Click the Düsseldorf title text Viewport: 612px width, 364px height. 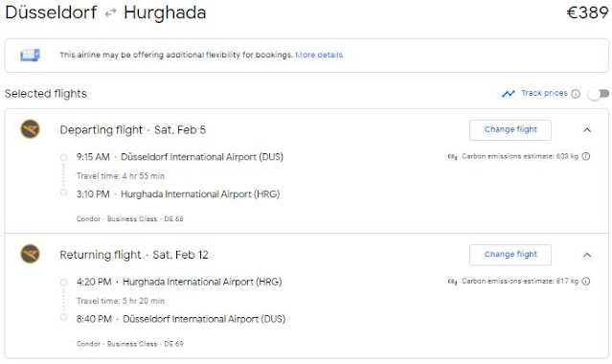pyautogui.click(x=51, y=12)
